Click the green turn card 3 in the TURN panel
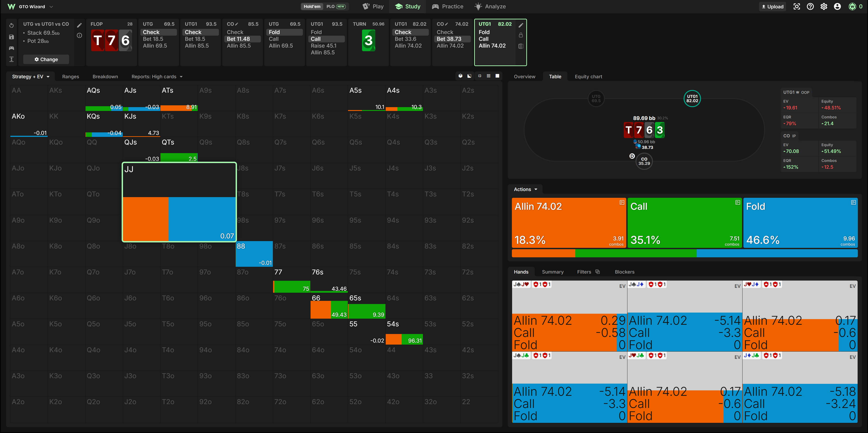Viewport: 868px width, 433px height. 368,40
